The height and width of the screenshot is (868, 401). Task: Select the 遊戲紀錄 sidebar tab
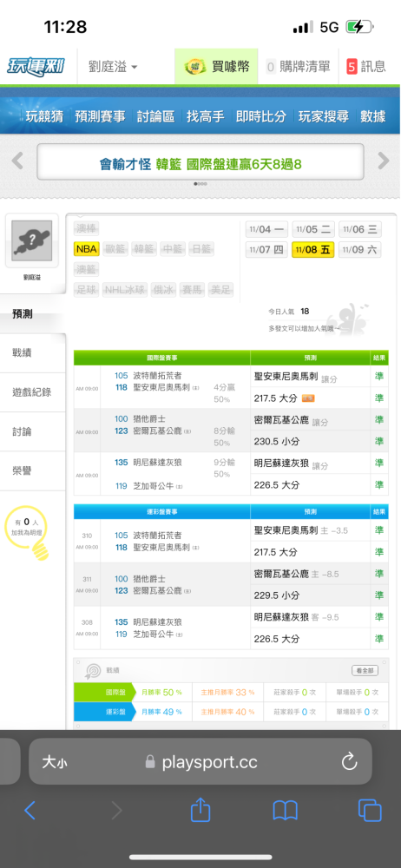pos(33,392)
